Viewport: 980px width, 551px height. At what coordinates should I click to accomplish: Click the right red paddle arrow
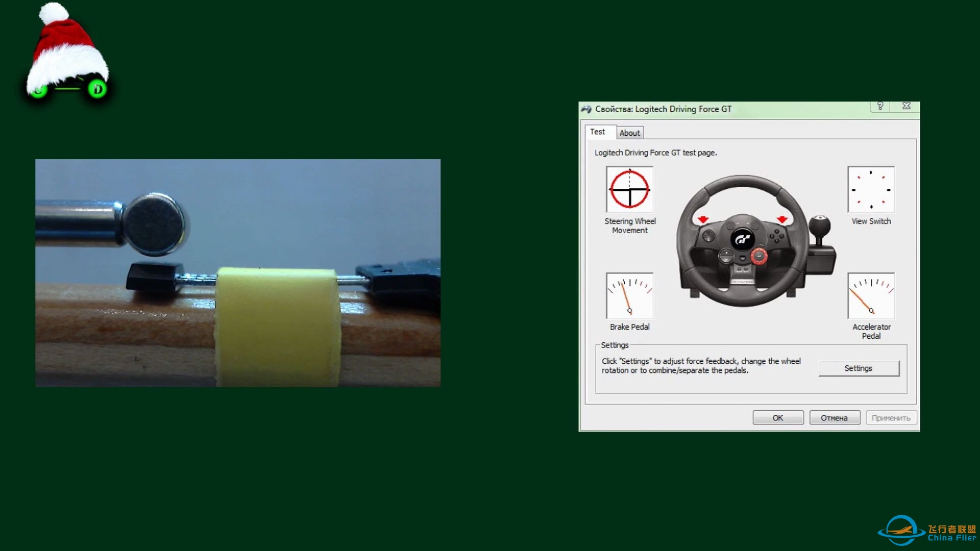782,219
